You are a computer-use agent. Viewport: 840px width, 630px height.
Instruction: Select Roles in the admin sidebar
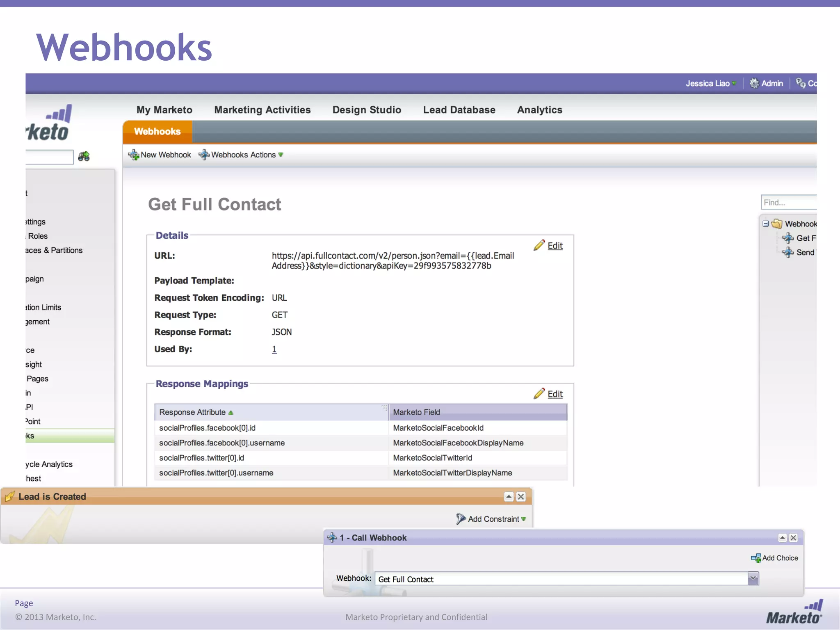[x=38, y=236]
